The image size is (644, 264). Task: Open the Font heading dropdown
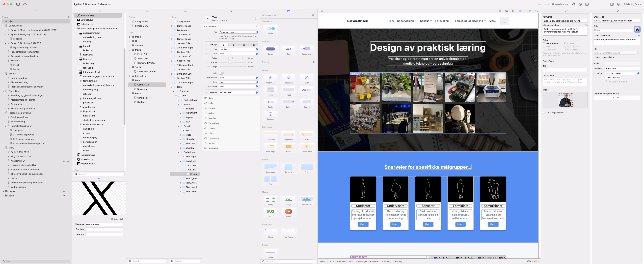click(238, 49)
